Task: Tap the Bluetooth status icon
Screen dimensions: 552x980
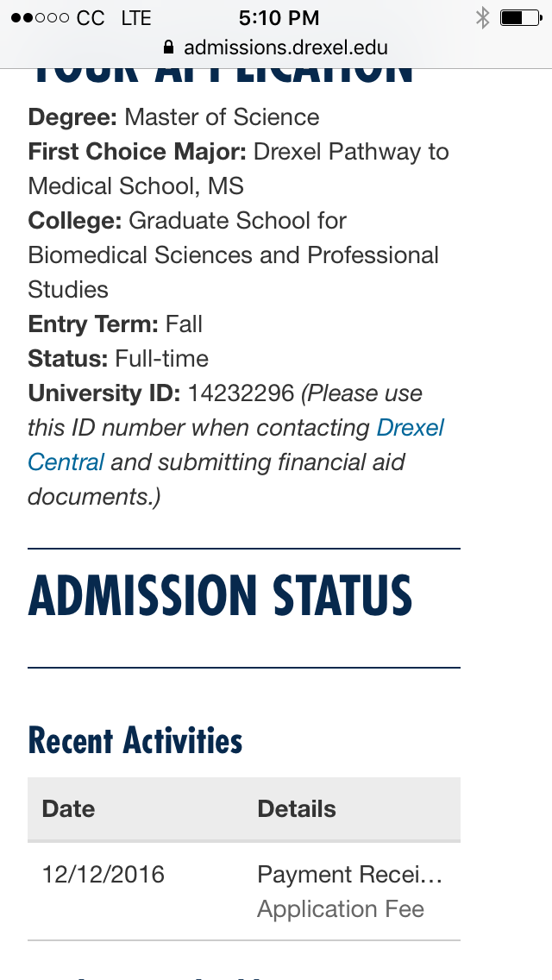Action: [483, 17]
